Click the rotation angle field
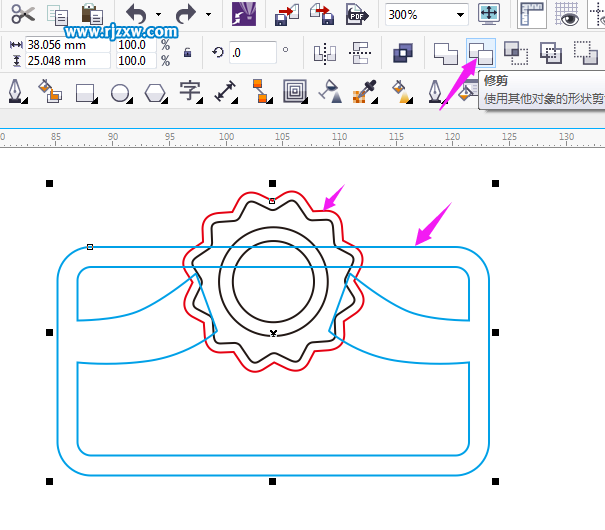Viewport: 605px width, 530px height. (253, 52)
